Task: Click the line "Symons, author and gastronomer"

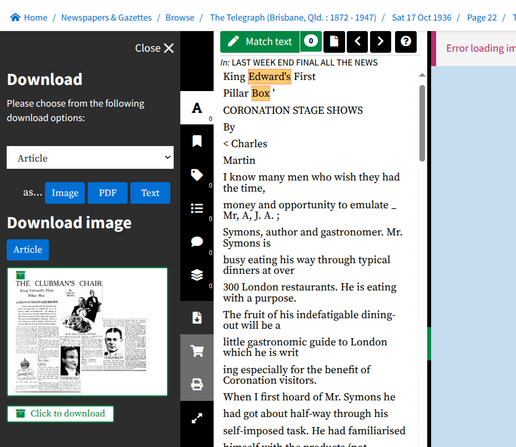Action: (313, 232)
